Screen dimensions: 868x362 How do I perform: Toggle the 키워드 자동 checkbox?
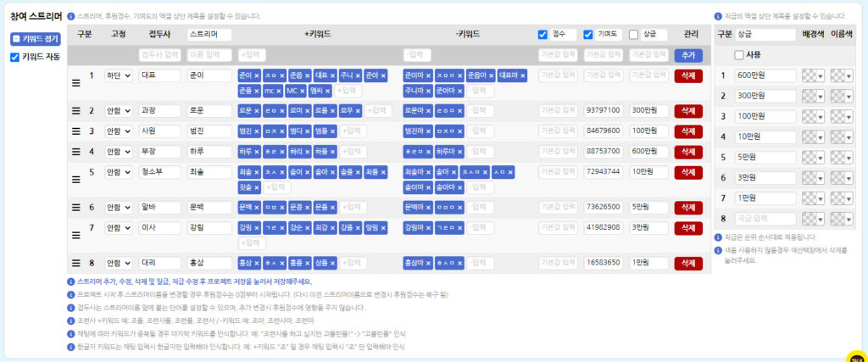[15, 57]
